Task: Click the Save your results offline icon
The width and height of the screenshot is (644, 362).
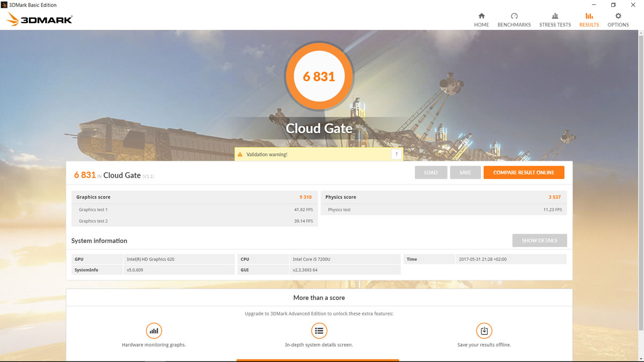Action: [484, 330]
